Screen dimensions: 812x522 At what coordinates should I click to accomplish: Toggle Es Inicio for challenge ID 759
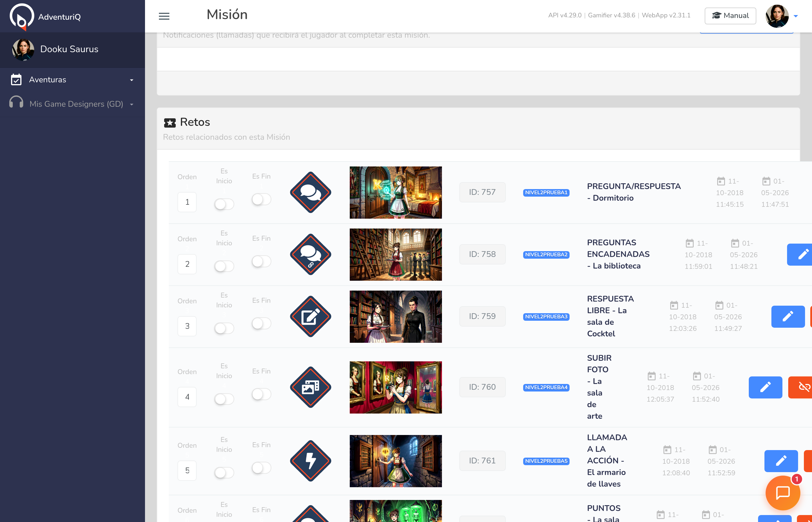(x=224, y=328)
